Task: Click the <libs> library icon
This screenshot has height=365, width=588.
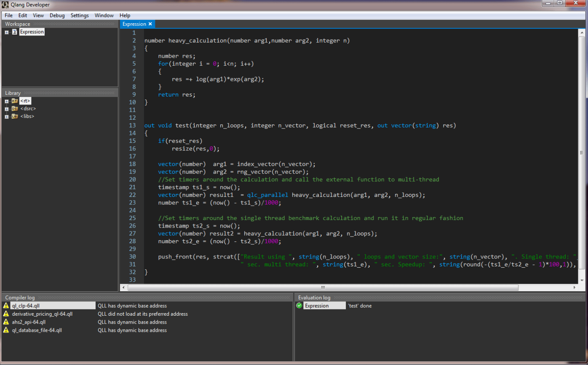Action: pos(15,116)
